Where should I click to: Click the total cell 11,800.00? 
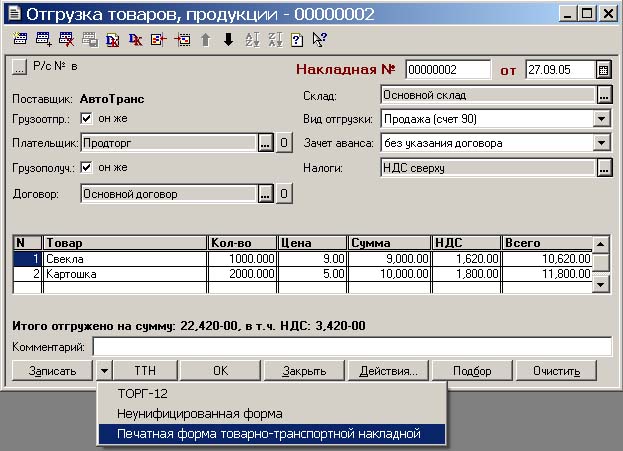coord(548,274)
